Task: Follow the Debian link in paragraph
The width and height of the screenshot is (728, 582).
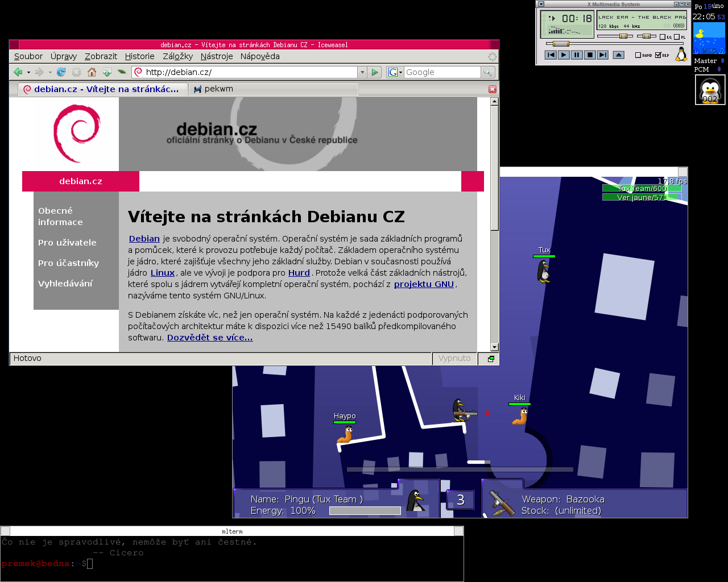Action: 144,239
